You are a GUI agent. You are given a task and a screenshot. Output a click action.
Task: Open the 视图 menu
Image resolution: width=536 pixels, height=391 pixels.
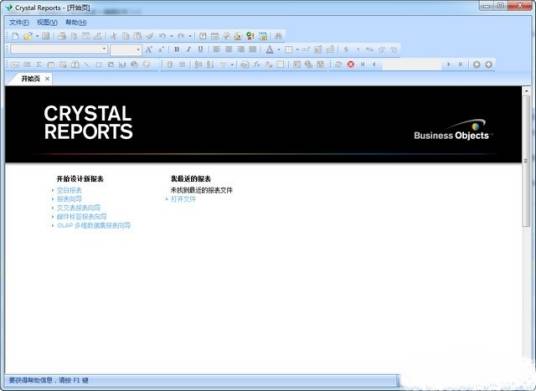(47, 23)
